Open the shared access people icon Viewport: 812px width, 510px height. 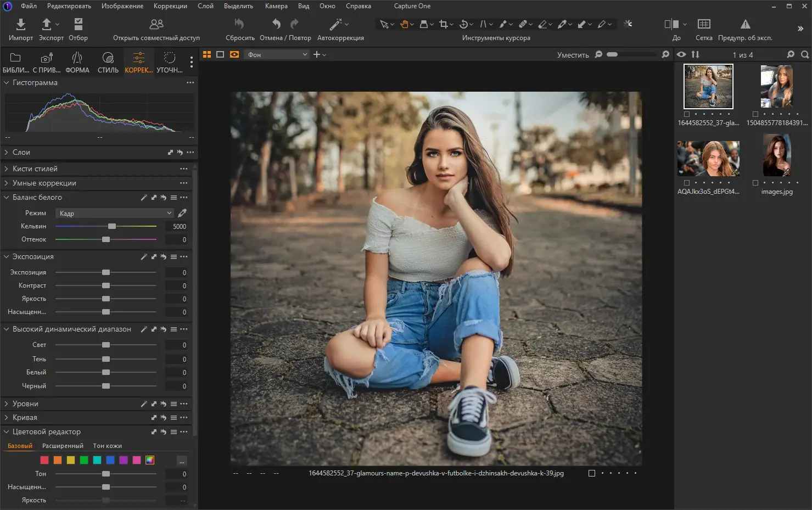tap(156, 24)
